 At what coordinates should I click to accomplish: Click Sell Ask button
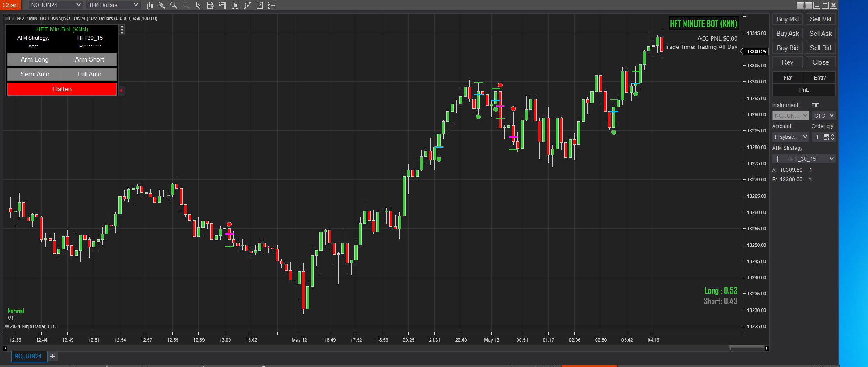click(820, 34)
